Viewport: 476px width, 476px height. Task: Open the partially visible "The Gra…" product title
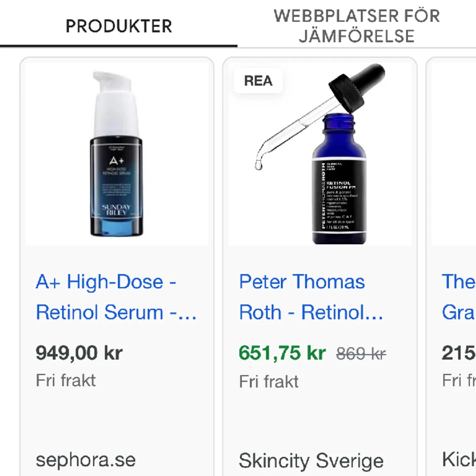tap(458, 297)
